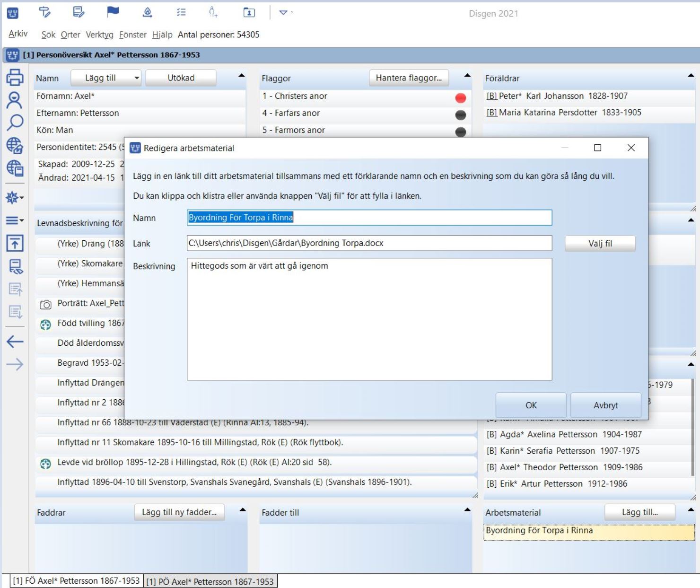Click into the Beskrivning text area

pyautogui.click(x=369, y=319)
